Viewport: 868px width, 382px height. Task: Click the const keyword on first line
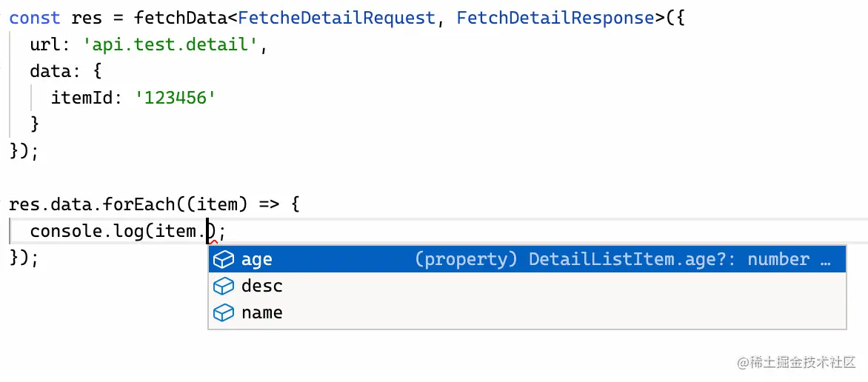tap(35, 19)
